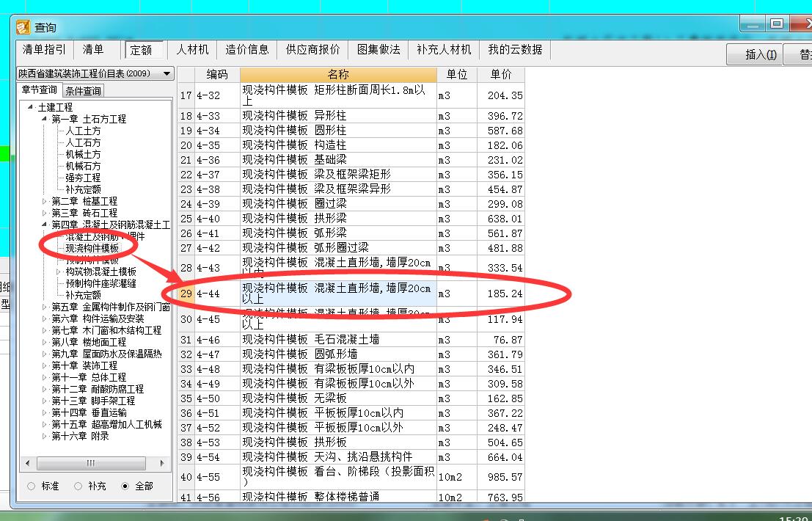Expand 第三章 砖石工程 node
Viewport: 812px width, 521px height.
point(44,213)
